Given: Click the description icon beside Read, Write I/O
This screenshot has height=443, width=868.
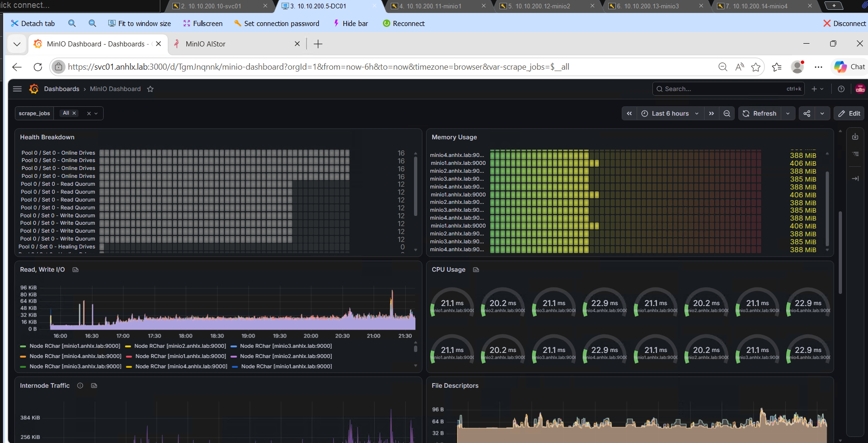Looking at the screenshot, I should pyautogui.click(x=75, y=270).
